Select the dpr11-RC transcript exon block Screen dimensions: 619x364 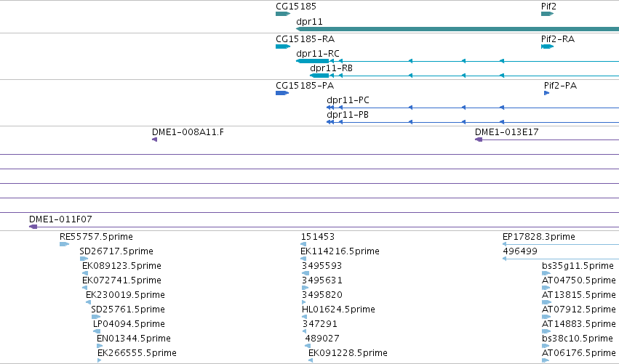coord(312,61)
